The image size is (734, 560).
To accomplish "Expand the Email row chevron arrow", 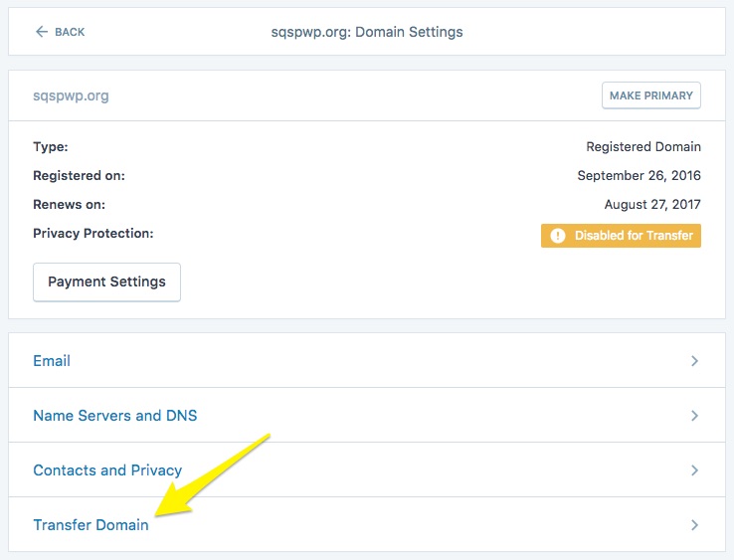I will [694, 361].
